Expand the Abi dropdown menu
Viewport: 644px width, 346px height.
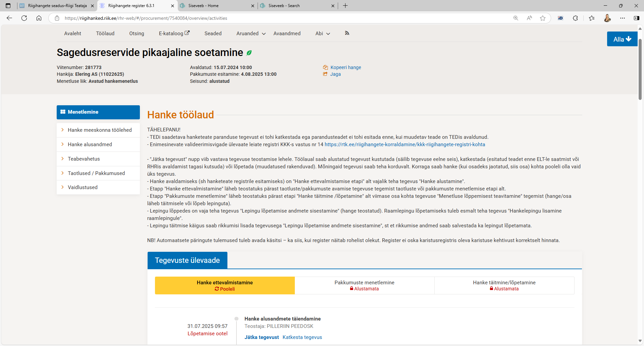pyautogui.click(x=323, y=34)
